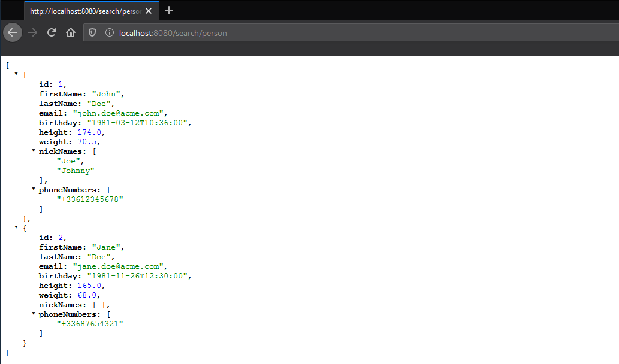Viewport: 619px width, 364px height.
Task: Click the email value "jane.doe@acme.com"
Action: point(118,266)
